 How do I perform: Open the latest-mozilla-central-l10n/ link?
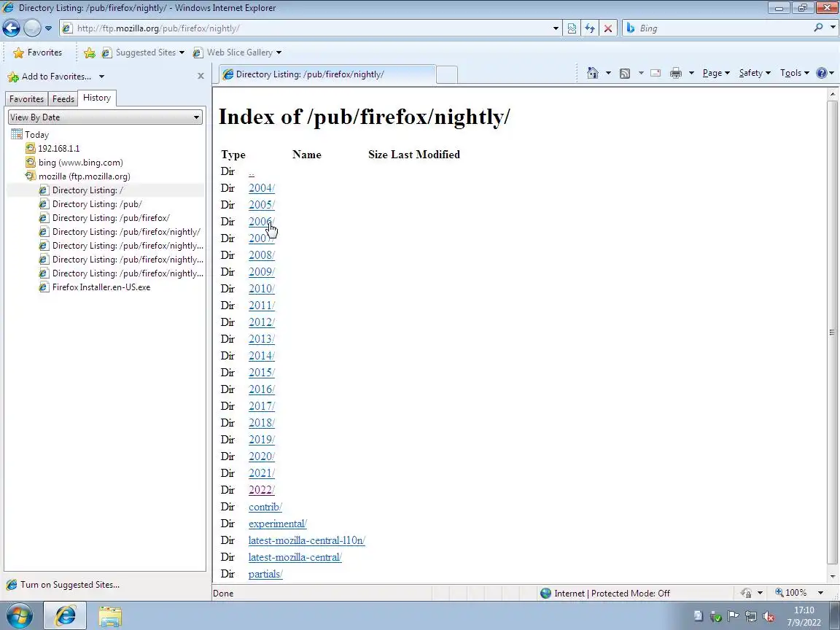coord(306,540)
